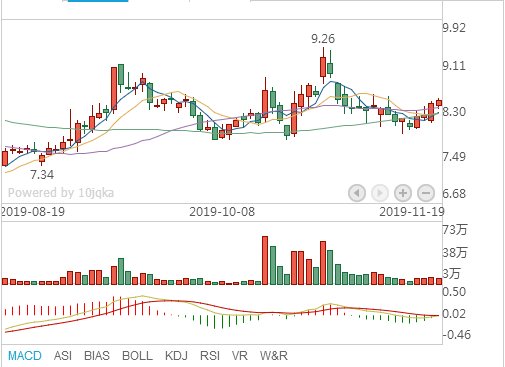The image size is (505, 367).
Task: Click the 9.26 high price label
Action: pyautogui.click(x=323, y=39)
